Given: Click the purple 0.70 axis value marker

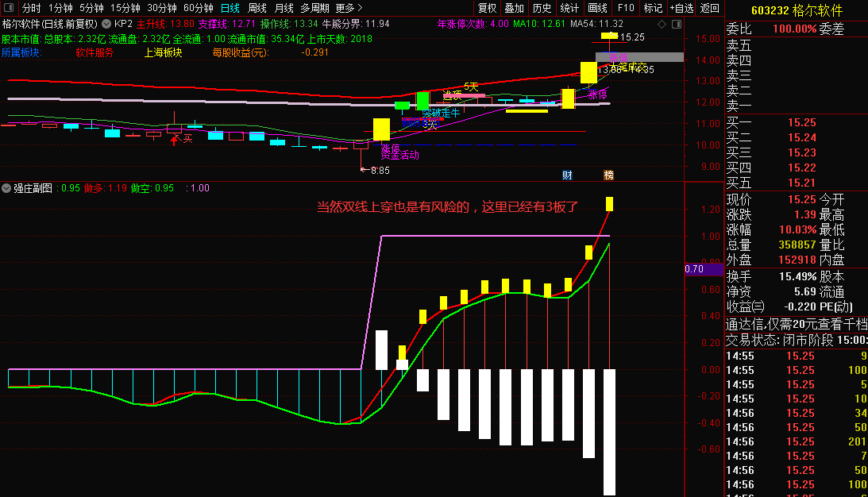Looking at the screenshot, I should (704, 269).
